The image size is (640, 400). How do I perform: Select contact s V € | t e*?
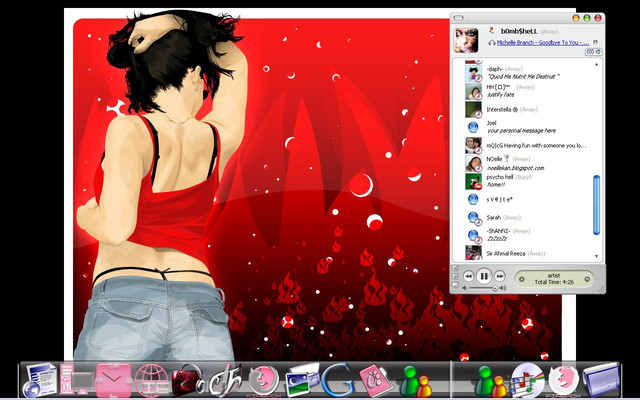click(x=527, y=199)
